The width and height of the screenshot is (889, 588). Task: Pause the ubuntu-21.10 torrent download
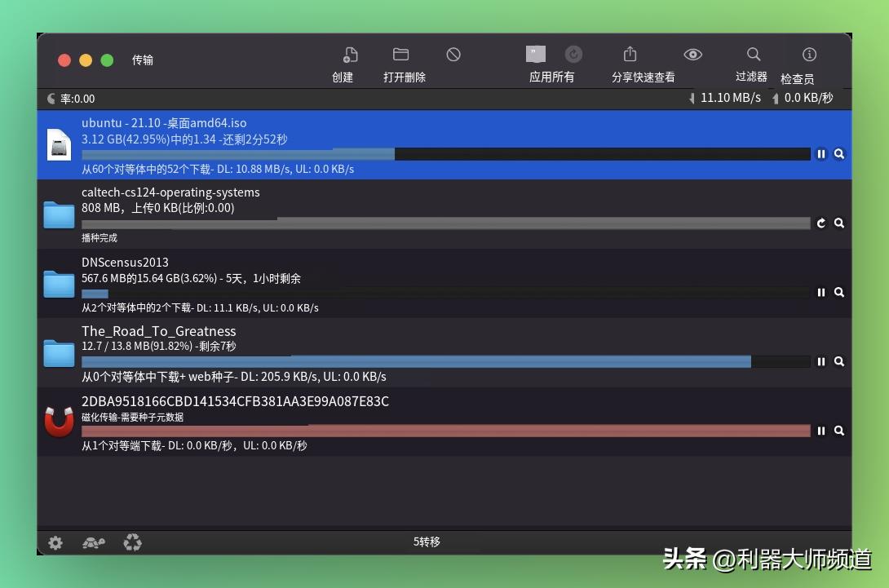[x=821, y=154]
